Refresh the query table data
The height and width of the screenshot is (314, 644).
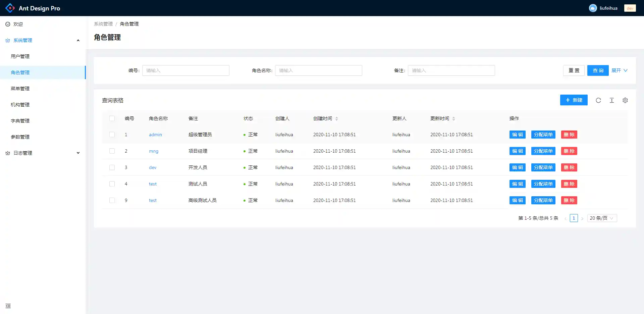598,100
